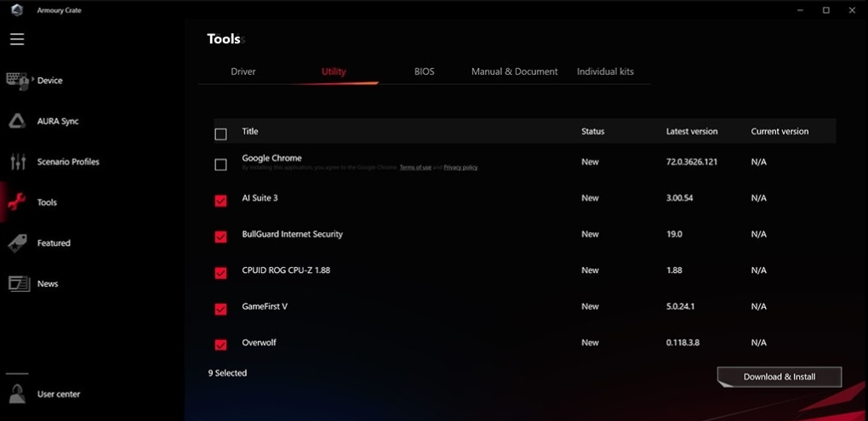Viewport: 868px width, 421px height.
Task: Open the AURA Sync triangle icon
Action: [17, 121]
